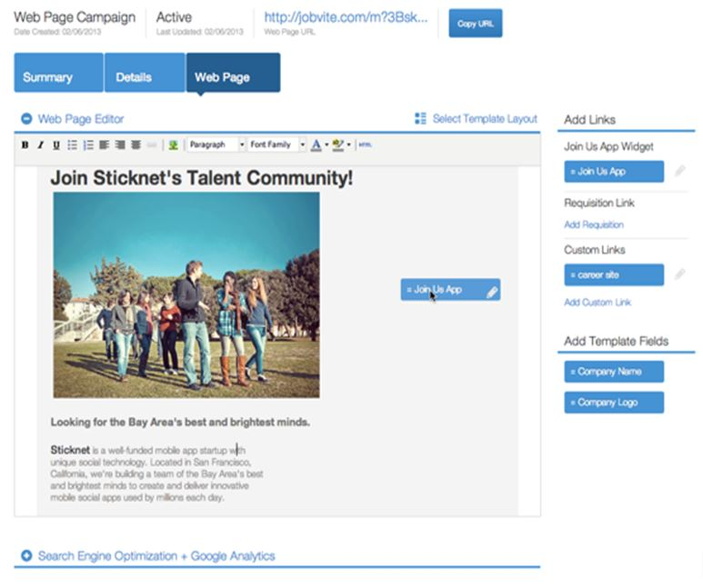Collapse the Web Page Editor section
The width and height of the screenshot is (703, 588).
(26, 119)
